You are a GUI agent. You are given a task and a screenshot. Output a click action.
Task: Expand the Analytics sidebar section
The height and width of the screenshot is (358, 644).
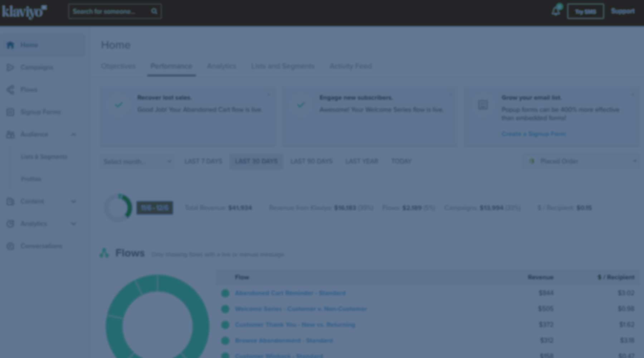[73, 224]
